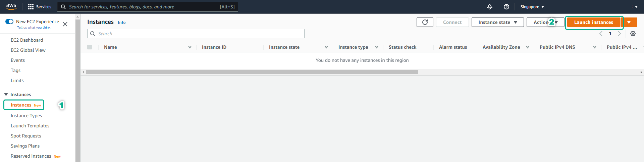Go to next page of instances
Screen dimensions: 644x162
tap(620, 34)
